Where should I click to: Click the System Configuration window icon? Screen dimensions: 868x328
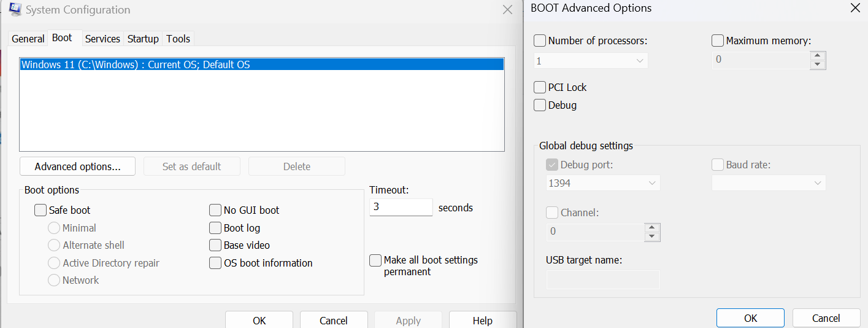point(15,10)
